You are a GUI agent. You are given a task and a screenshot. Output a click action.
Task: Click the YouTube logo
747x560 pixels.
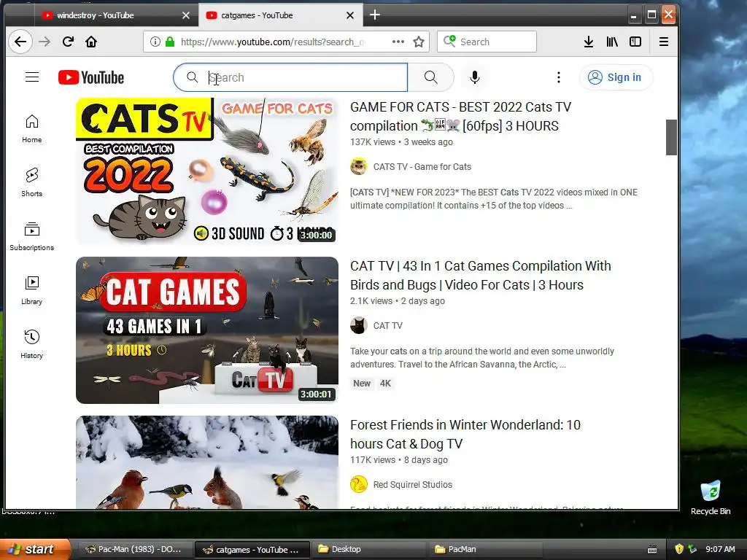(x=91, y=77)
